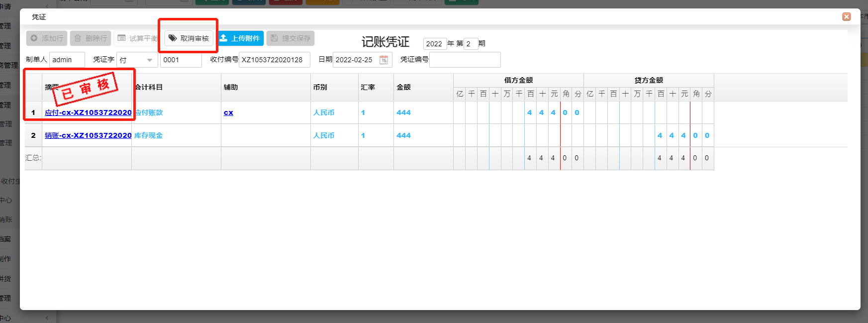Click the 应付账款 account subject cell

[149, 112]
